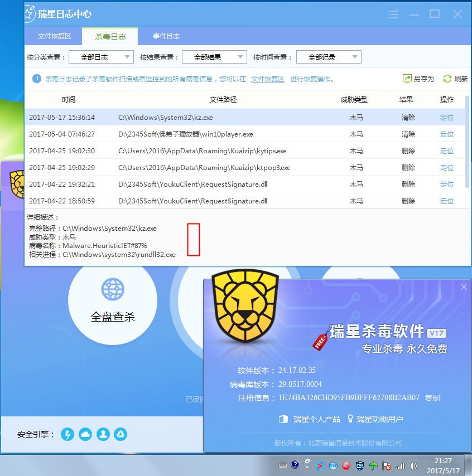Click the 威胁类型 column header
Viewport: 472px width, 476px height.
(354, 100)
